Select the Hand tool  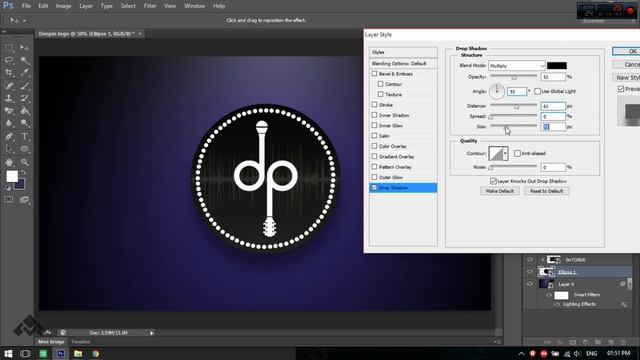(x=9, y=162)
